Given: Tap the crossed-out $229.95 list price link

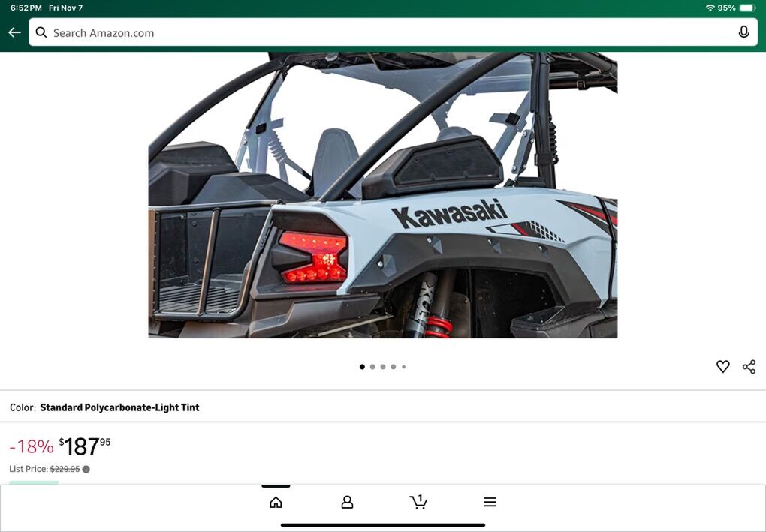Looking at the screenshot, I should tap(64, 468).
